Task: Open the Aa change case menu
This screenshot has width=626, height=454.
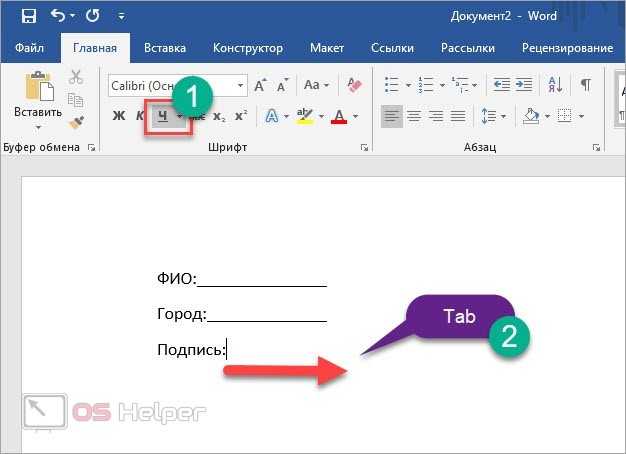Action: (x=316, y=85)
